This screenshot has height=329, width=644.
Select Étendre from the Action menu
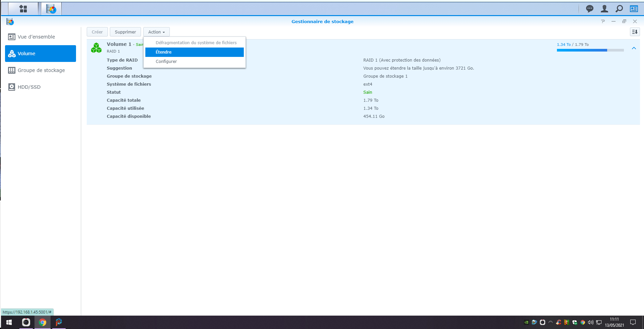point(194,52)
